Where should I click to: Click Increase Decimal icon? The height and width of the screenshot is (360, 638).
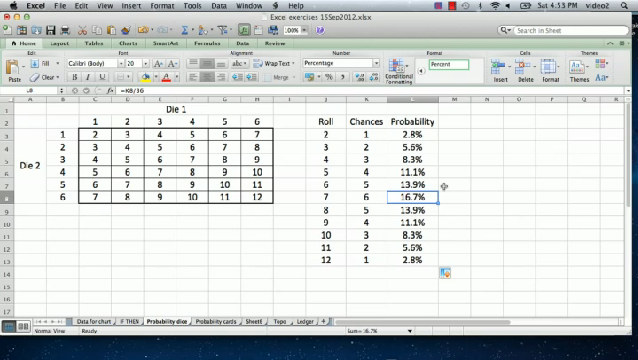pos(360,77)
